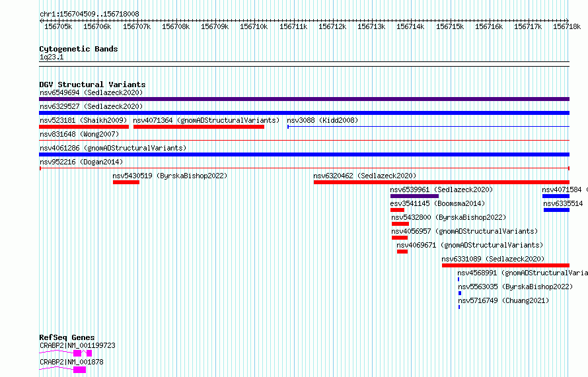
Task: Click the magenta CRABP2 NM_001878 exon block
Action: (x=79, y=370)
